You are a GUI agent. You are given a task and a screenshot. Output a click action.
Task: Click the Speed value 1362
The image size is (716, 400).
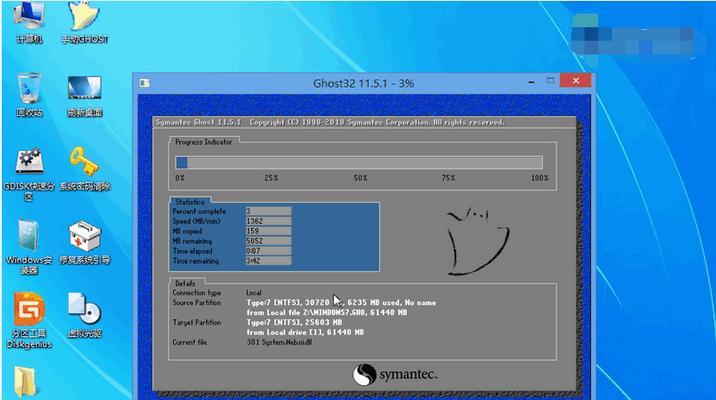(x=268, y=221)
